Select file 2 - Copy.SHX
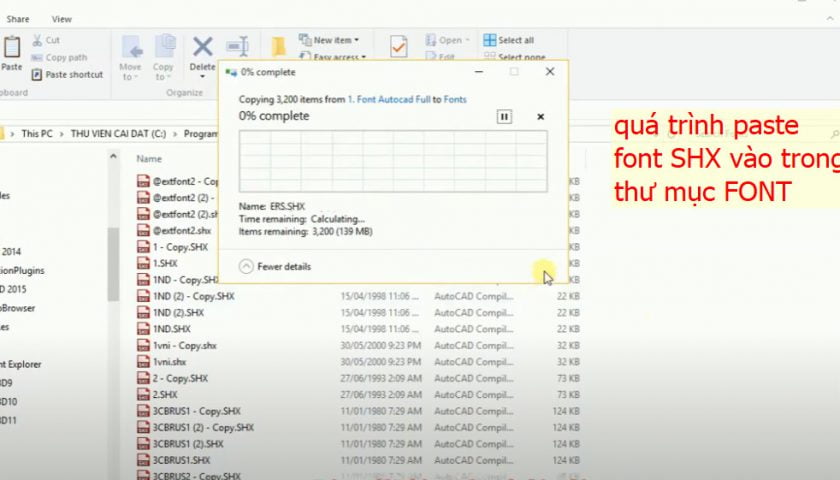 180,378
